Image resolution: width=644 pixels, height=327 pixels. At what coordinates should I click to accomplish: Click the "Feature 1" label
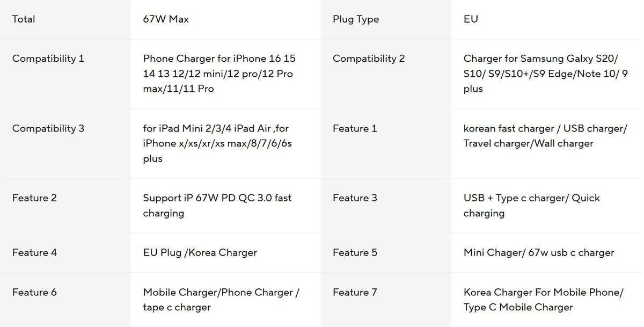coord(355,128)
